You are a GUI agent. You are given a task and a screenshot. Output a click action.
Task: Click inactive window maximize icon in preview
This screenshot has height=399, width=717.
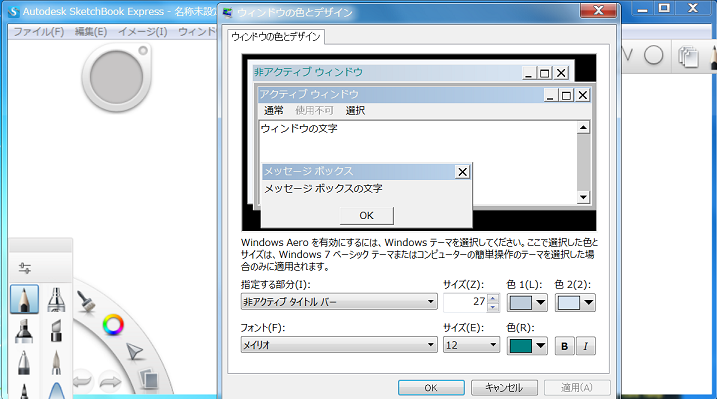[x=545, y=73]
